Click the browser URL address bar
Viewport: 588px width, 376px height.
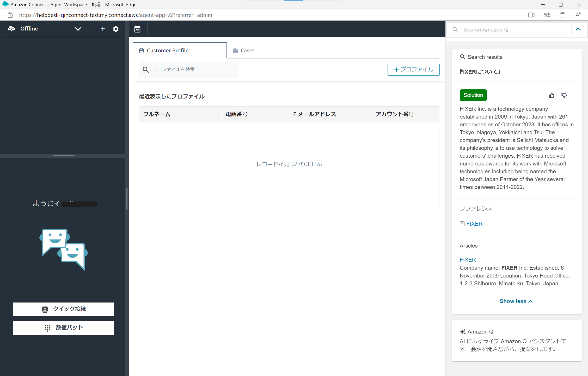(x=115, y=15)
